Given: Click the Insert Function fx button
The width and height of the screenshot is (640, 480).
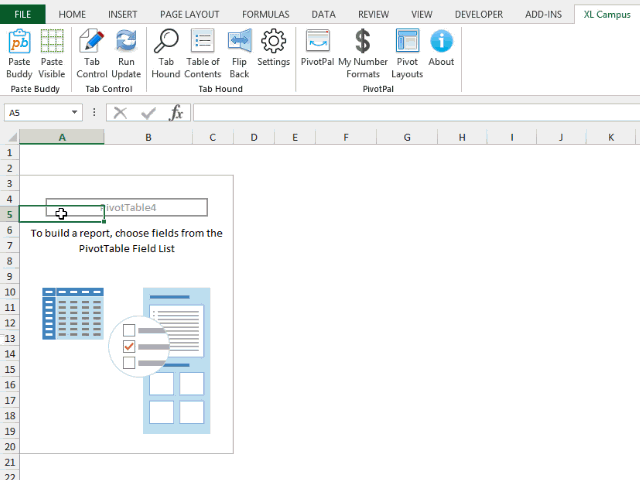Looking at the screenshot, I should (x=176, y=113).
